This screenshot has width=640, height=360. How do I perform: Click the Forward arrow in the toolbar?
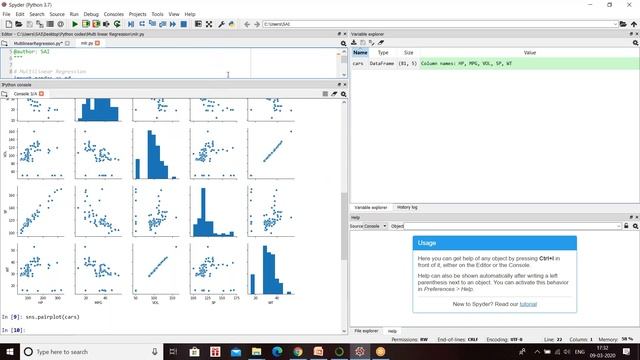[x=257, y=24]
